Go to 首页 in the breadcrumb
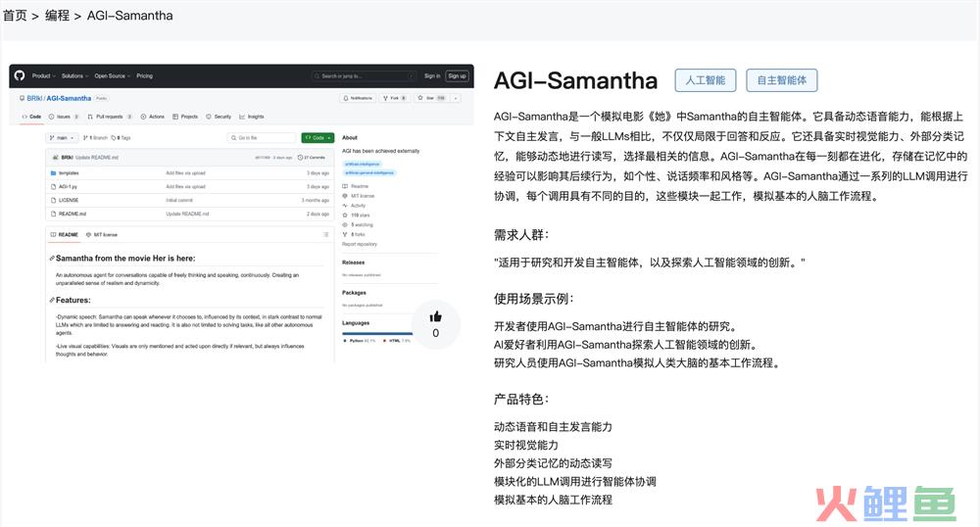980x527 pixels. (15, 16)
